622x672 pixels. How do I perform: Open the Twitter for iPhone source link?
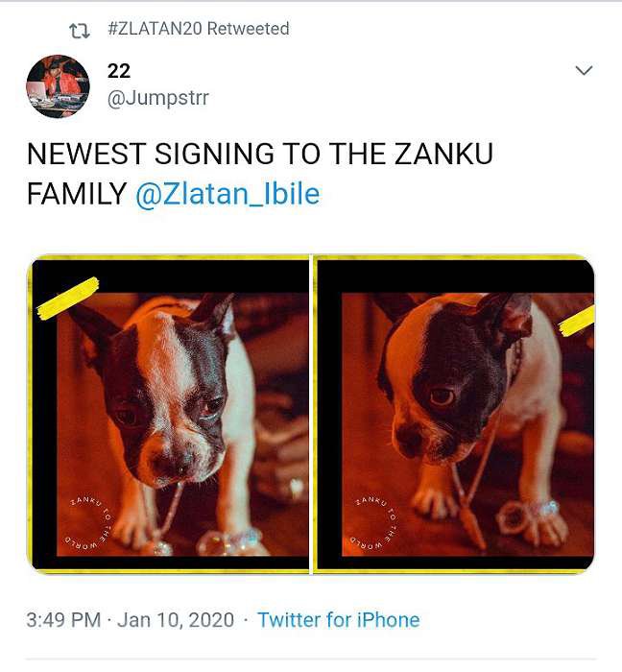click(338, 620)
